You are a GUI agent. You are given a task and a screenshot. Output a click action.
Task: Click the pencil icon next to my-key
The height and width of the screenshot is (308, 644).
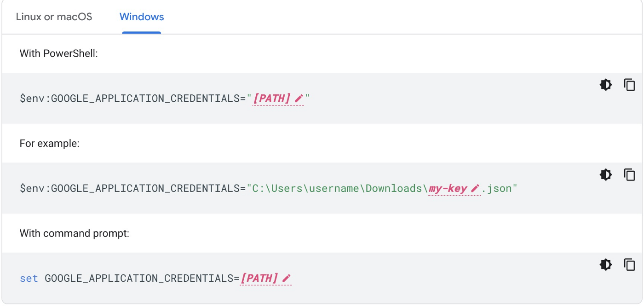pos(475,188)
